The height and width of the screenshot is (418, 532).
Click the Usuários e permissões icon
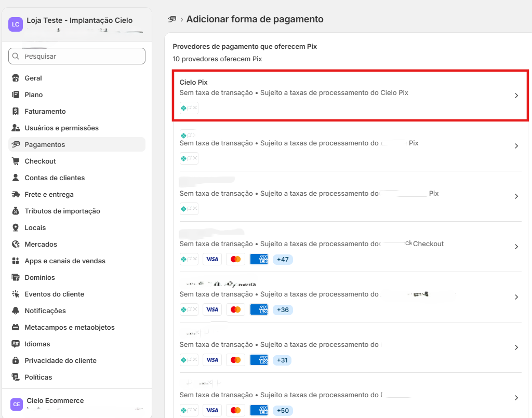16,128
